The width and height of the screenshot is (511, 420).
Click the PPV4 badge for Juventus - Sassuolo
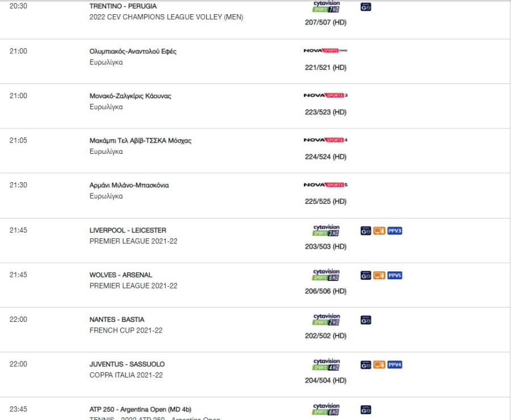coord(395,364)
